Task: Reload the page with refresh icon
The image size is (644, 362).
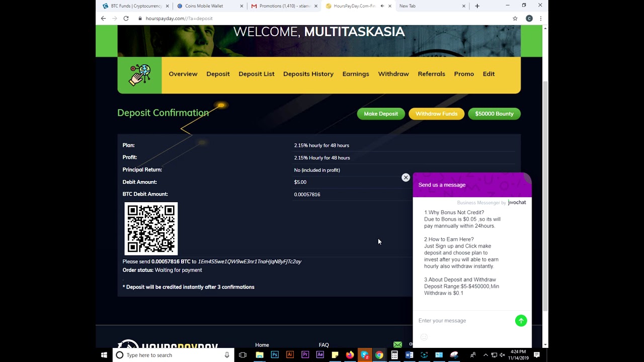Action: pos(126,18)
